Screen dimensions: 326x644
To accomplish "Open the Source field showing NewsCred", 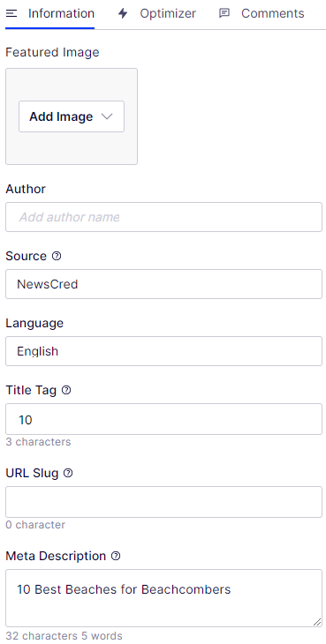I will coord(163,284).
